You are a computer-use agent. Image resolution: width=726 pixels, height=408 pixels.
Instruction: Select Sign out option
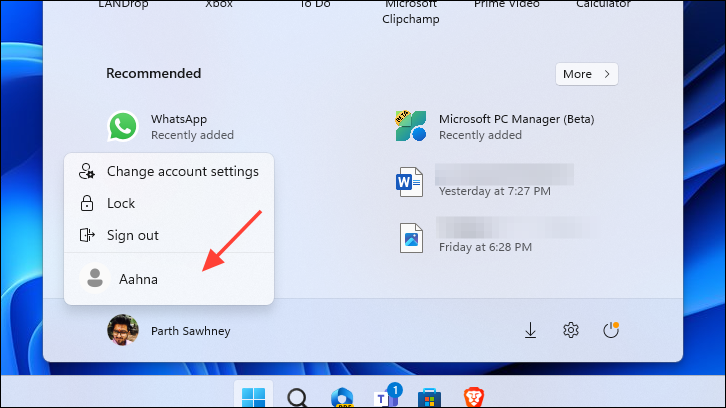point(169,235)
